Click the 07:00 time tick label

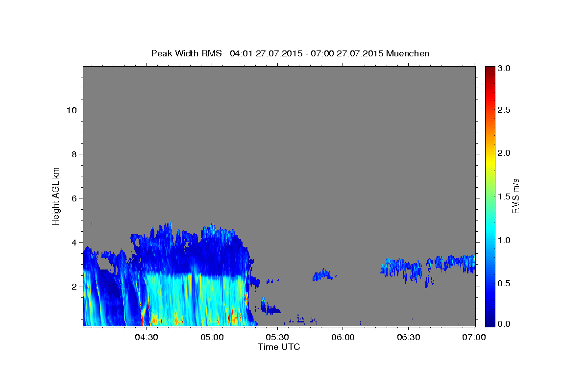point(474,337)
